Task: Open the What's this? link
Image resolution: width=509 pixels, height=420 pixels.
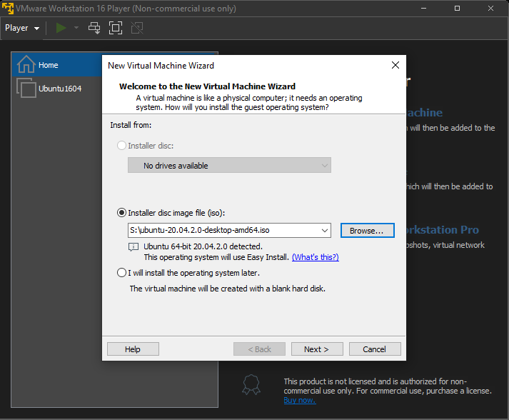Action: click(316, 257)
